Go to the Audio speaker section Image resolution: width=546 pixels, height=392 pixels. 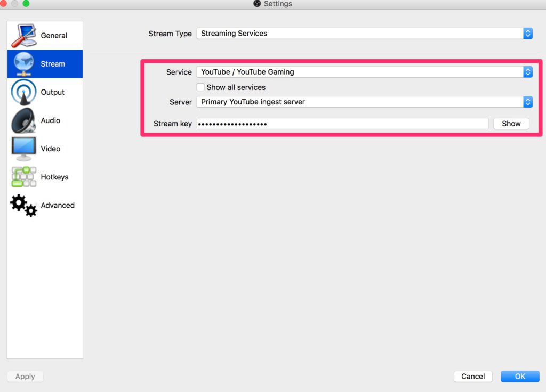[45, 120]
